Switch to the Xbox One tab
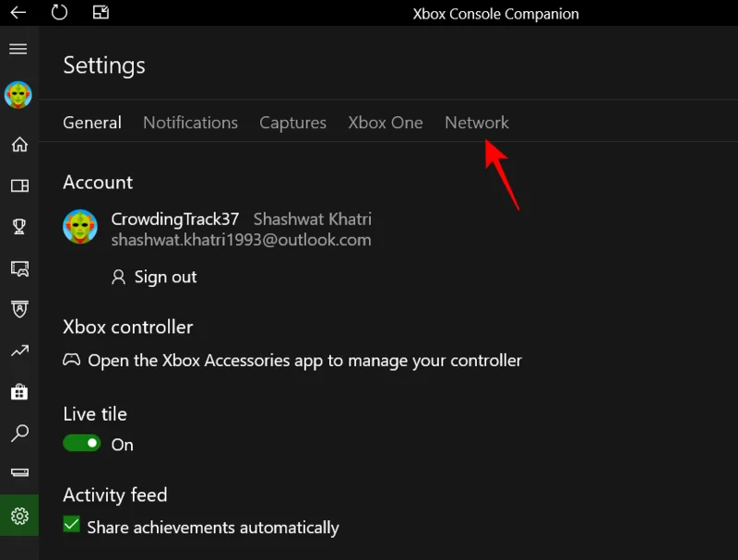 pos(386,122)
